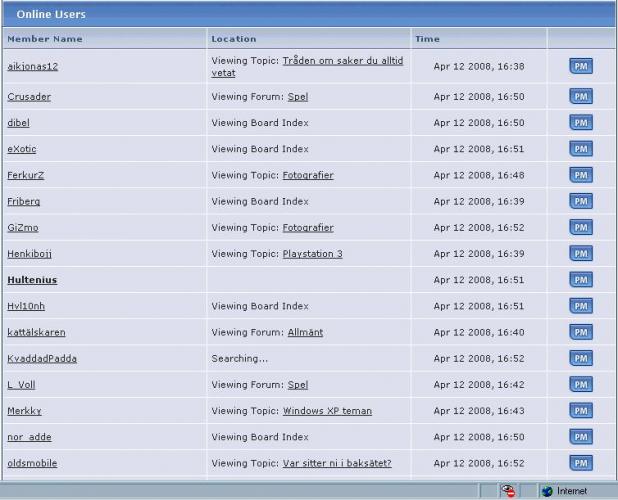Open the topic Tråden om saker du alltid vetat
Screen dimensions: 618x500
tap(342, 61)
